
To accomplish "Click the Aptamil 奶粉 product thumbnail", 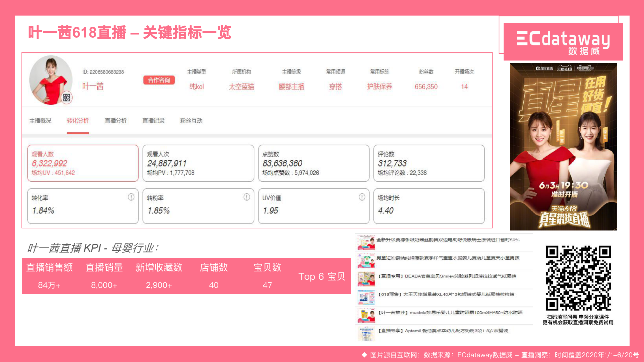I will point(366,333).
